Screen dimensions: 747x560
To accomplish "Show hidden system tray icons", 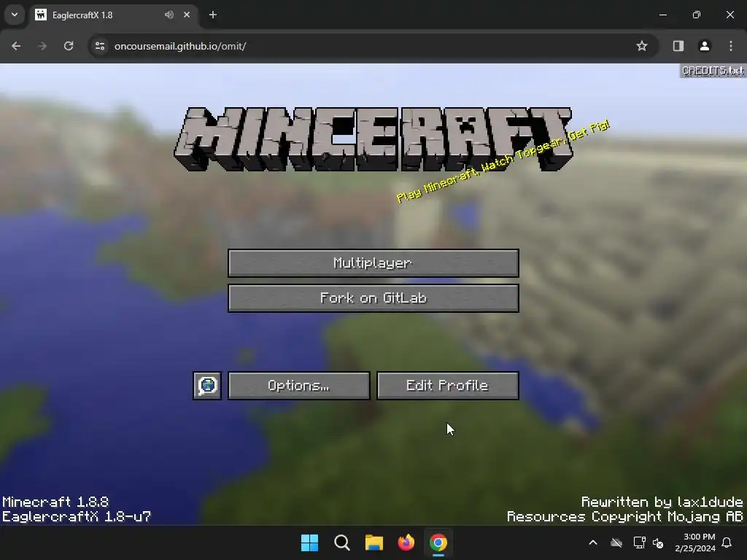I will [593, 542].
